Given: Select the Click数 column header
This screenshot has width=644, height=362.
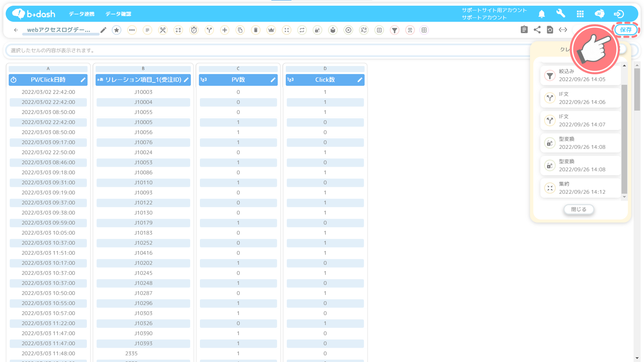Looking at the screenshot, I should (x=325, y=80).
